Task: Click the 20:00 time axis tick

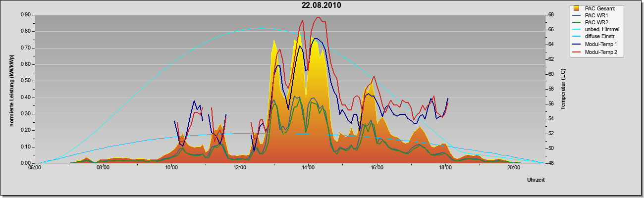Action: click(513, 168)
